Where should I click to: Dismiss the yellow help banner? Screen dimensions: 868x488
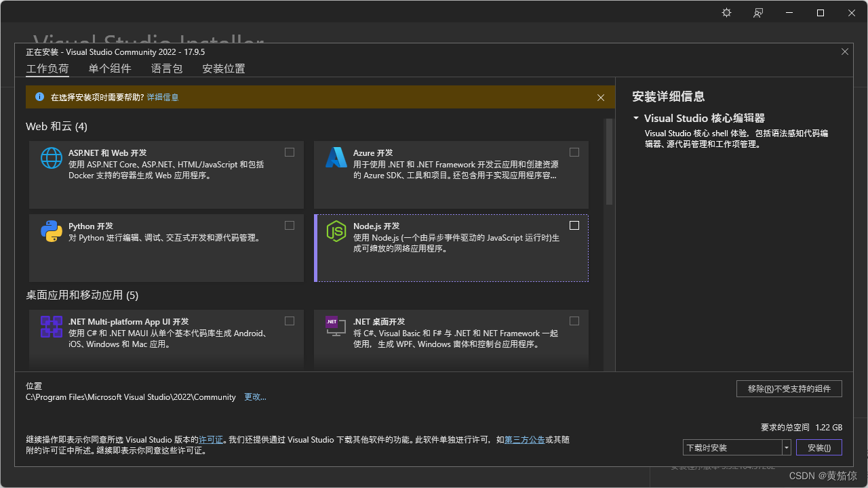pos(601,98)
